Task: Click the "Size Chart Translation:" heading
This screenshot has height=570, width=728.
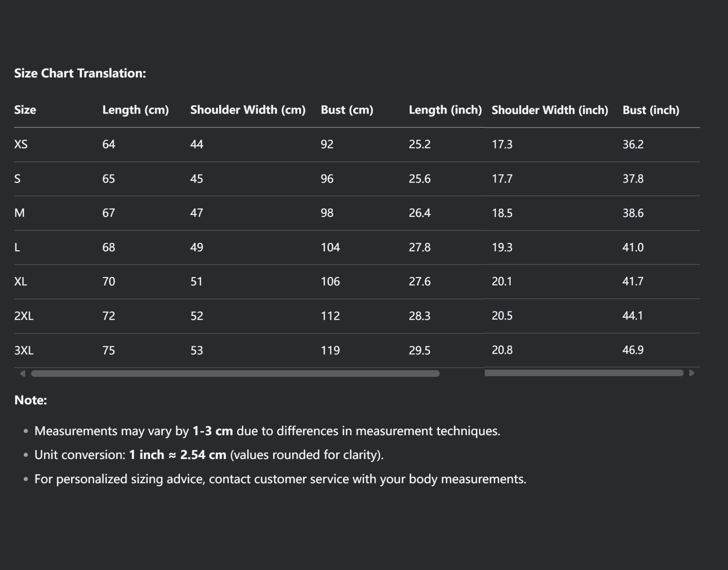Action: tap(80, 73)
